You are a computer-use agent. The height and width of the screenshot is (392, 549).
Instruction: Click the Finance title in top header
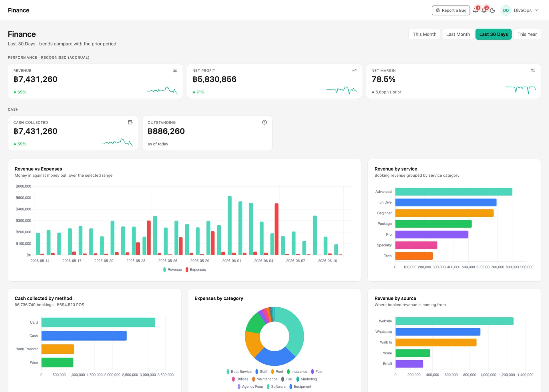19,10
